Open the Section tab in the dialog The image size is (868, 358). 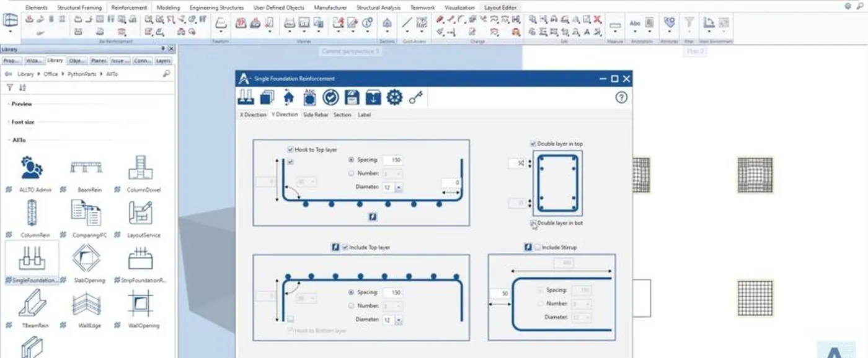click(x=342, y=115)
